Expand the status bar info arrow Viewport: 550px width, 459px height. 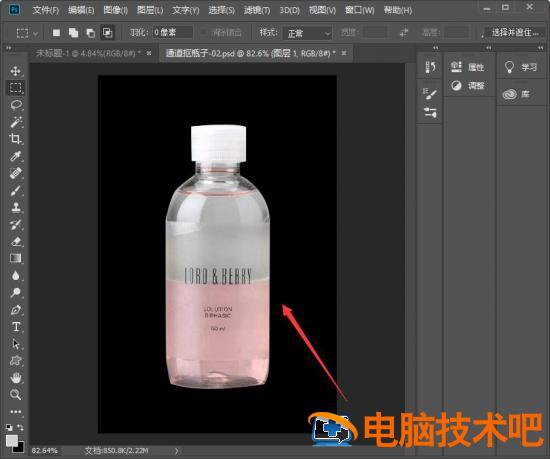click(176, 451)
